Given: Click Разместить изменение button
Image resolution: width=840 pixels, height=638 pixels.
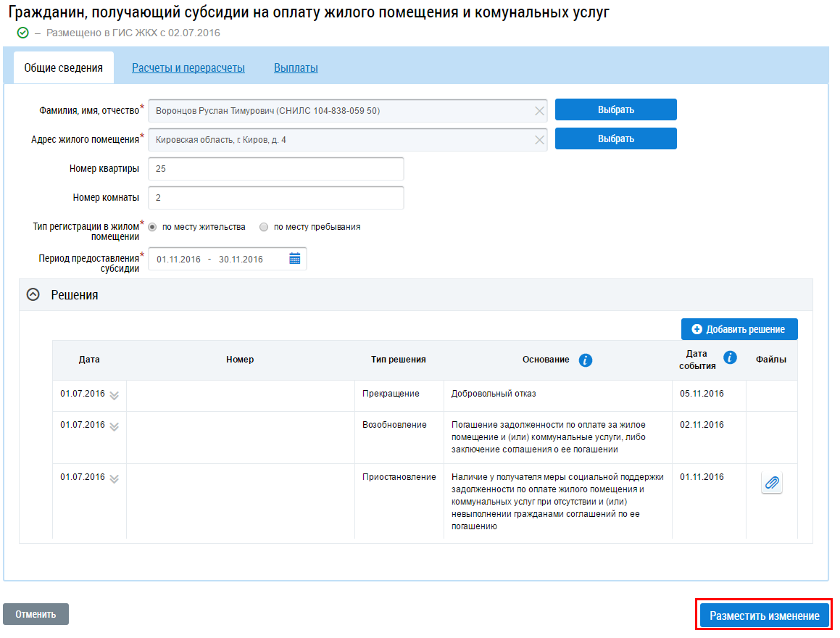Looking at the screenshot, I should click(764, 616).
